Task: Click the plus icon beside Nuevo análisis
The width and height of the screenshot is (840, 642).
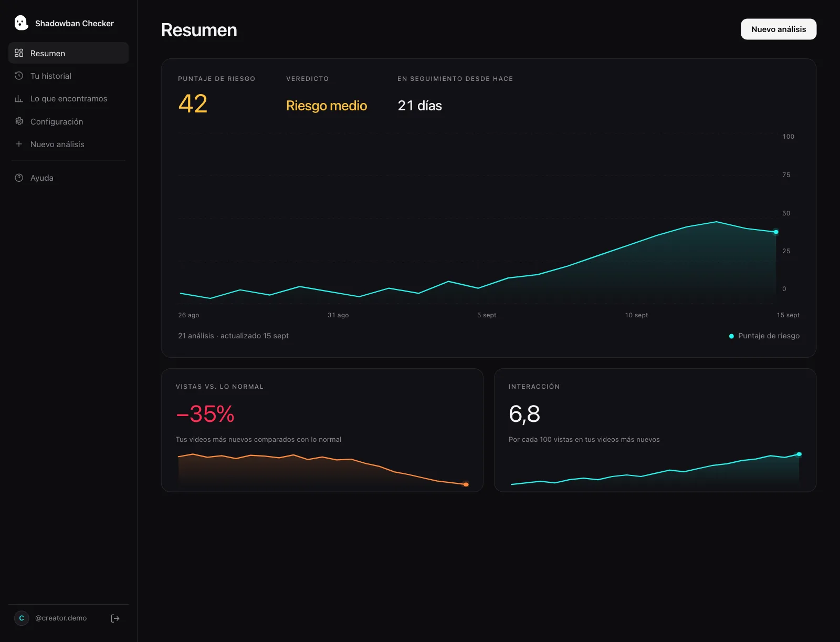Action: pos(19,144)
